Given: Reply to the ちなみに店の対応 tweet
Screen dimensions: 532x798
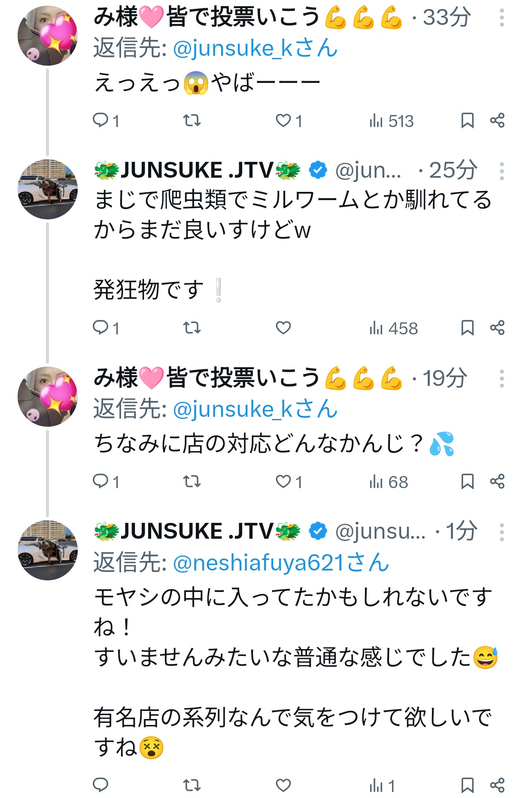Looking at the screenshot, I should pyautogui.click(x=106, y=482).
